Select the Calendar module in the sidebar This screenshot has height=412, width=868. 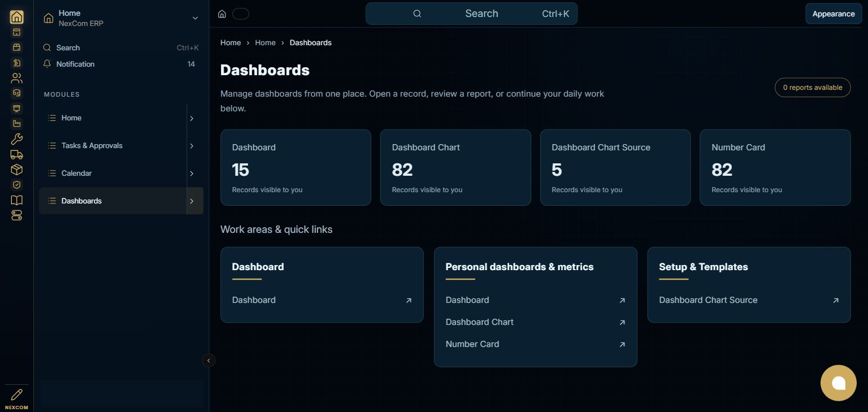click(x=113, y=174)
